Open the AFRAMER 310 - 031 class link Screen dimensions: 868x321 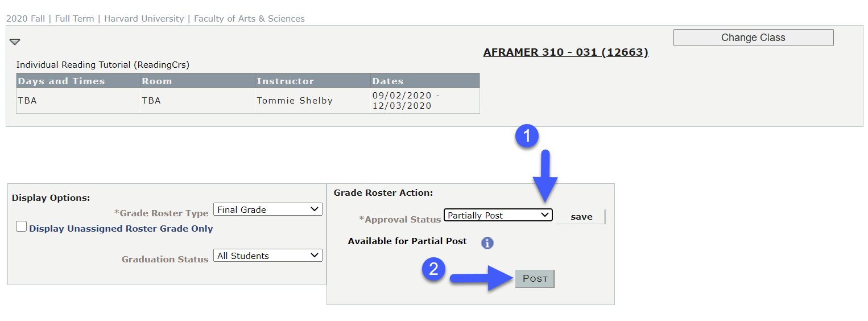pyautogui.click(x=565, y=52)
